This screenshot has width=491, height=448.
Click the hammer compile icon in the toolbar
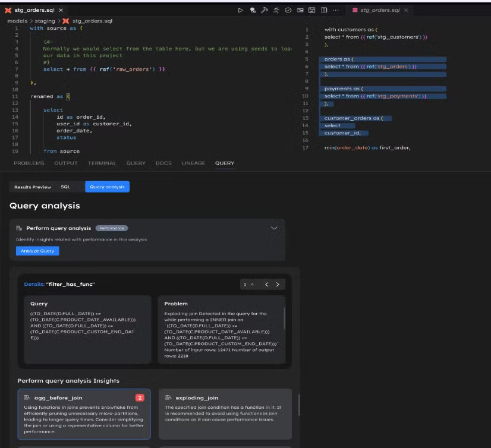pyautogui.click(x=265, y=10)
